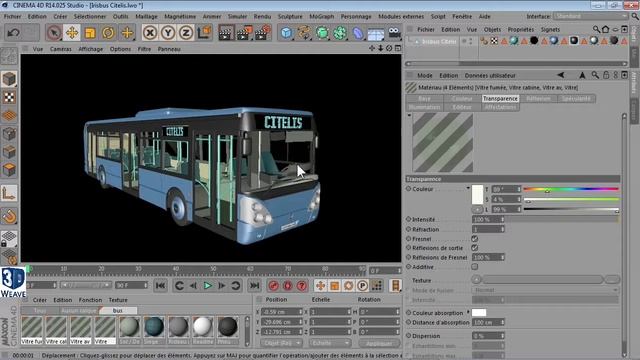Toggle Z axis lock

[186, 33]
